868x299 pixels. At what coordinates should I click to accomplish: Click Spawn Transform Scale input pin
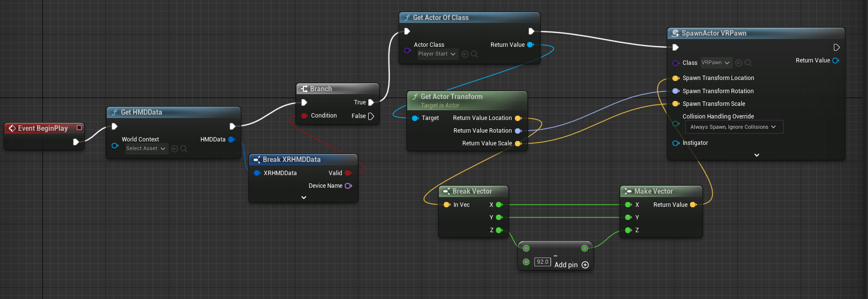click(676, 104)
